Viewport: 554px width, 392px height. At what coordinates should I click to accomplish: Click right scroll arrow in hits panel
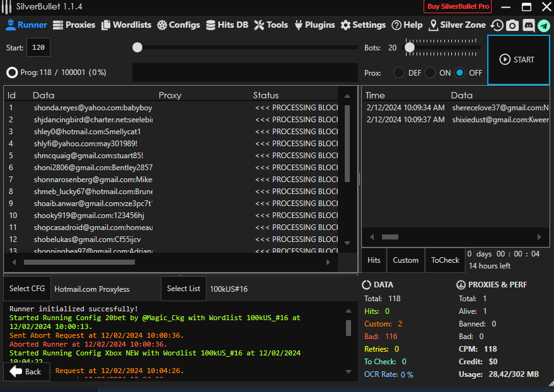click(539, 237)
